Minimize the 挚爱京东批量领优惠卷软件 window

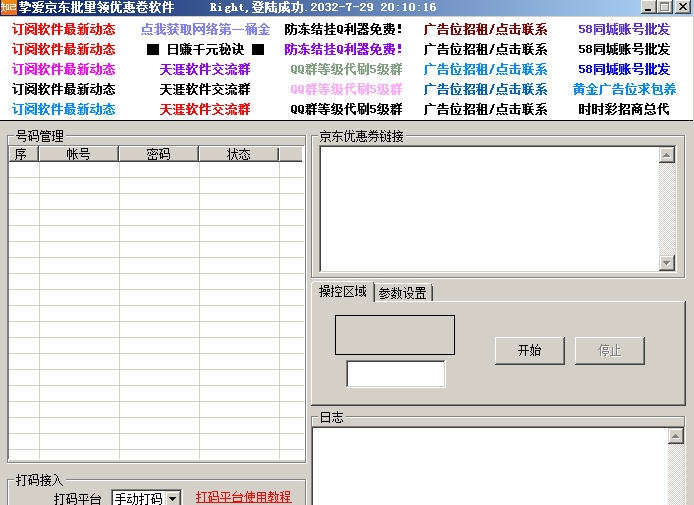[x=648, y=7]
